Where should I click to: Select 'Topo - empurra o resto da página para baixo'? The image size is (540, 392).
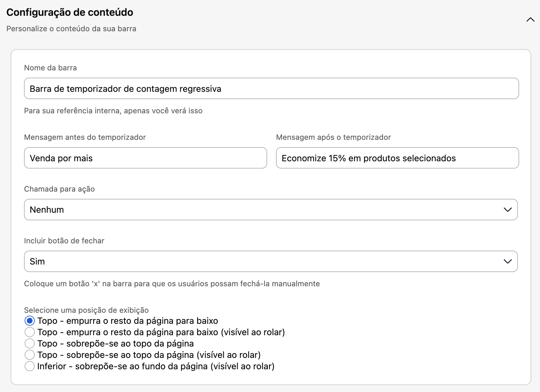(x=30, y=321)
